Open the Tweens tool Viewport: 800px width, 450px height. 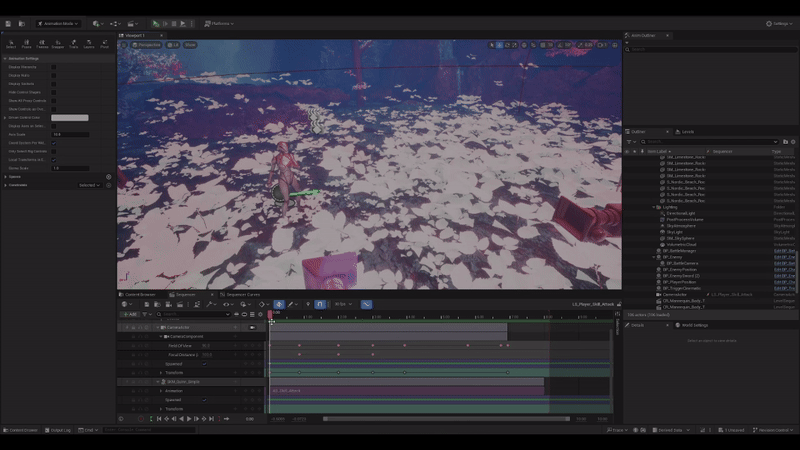(42, 43)
